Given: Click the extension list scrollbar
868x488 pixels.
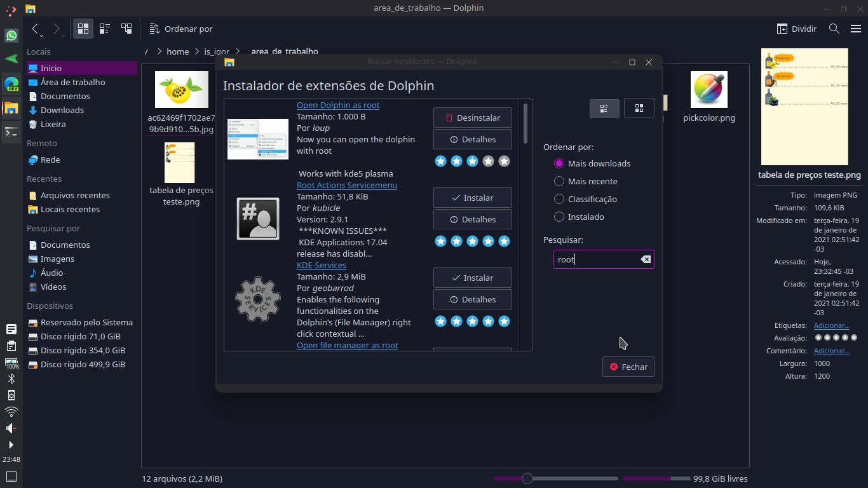Looking at the screenshot, I should (x=526, y=123).
